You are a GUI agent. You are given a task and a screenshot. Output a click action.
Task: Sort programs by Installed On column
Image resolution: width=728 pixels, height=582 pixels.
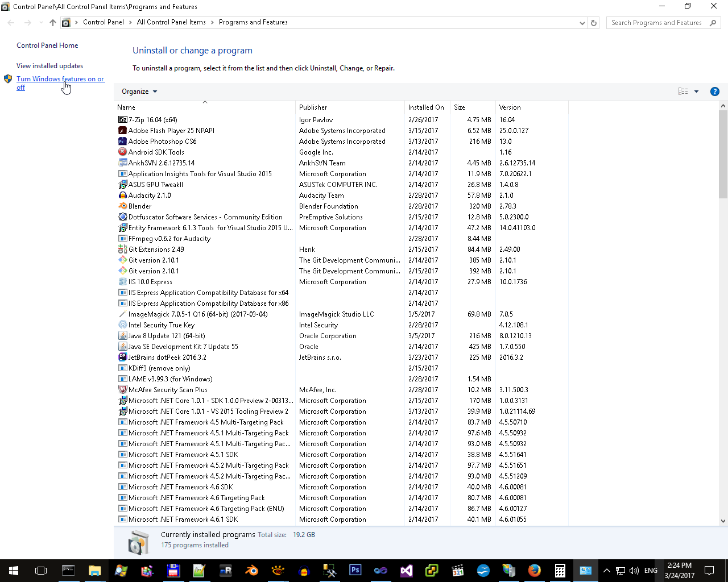coord(427,107)
